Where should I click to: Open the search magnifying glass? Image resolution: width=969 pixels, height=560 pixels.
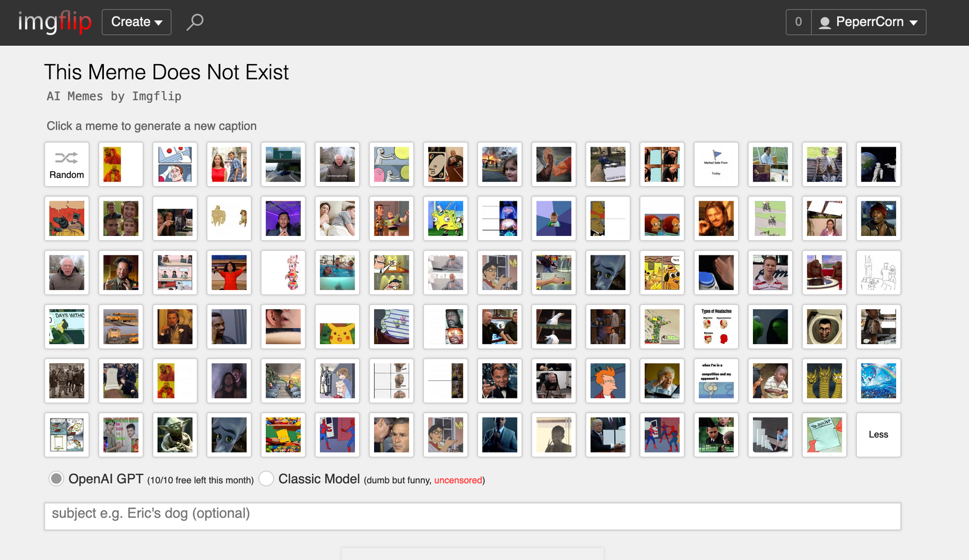[x=194, y=22]
